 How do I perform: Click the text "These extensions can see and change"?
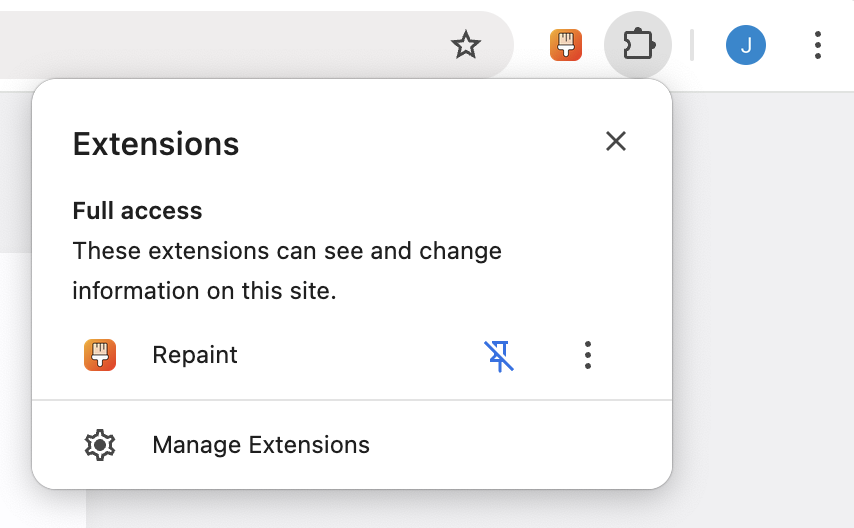tap(287, 250)
